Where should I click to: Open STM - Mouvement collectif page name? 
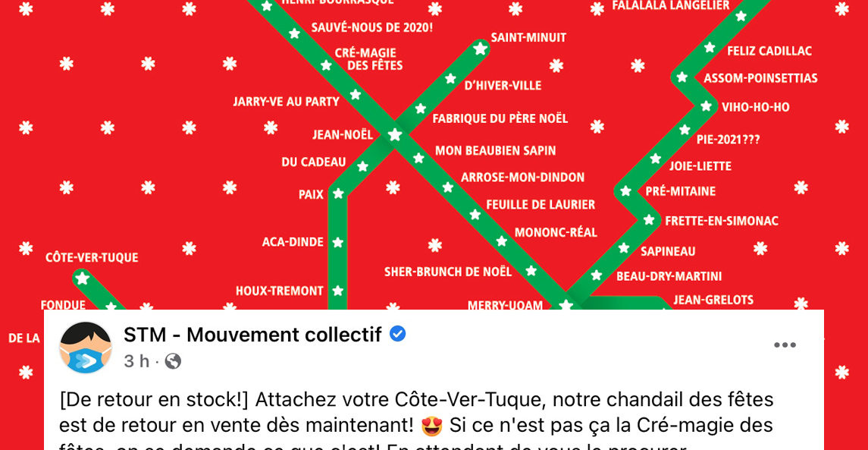coord(252,335)
